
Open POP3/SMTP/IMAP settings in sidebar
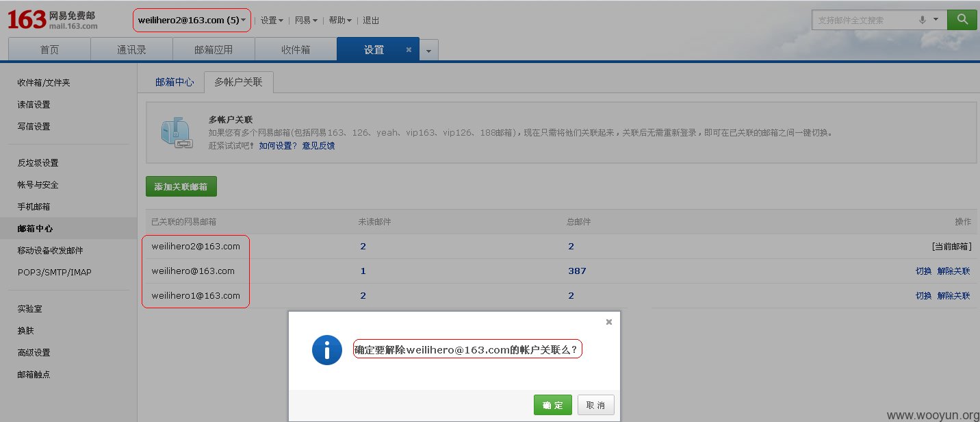(x=54, y=273)
